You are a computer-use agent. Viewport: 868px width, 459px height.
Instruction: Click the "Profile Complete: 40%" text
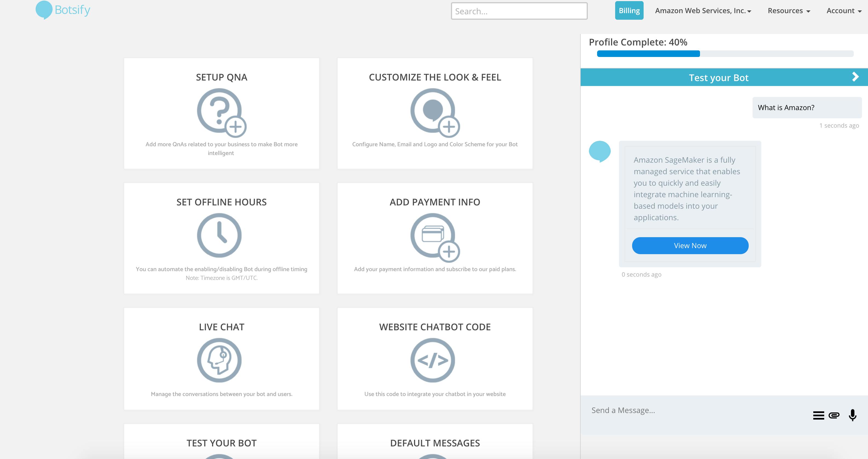[638, 42]
